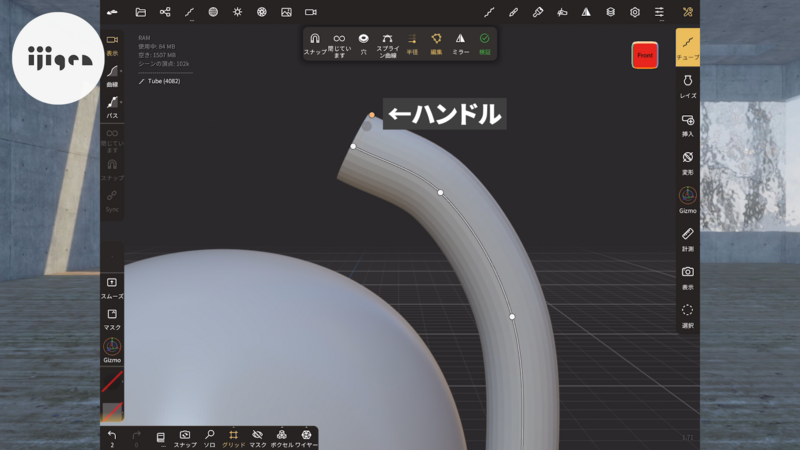Select the チューブ (Tube) tool
Screen dimensions: 800x450
(x=688, y=47)
